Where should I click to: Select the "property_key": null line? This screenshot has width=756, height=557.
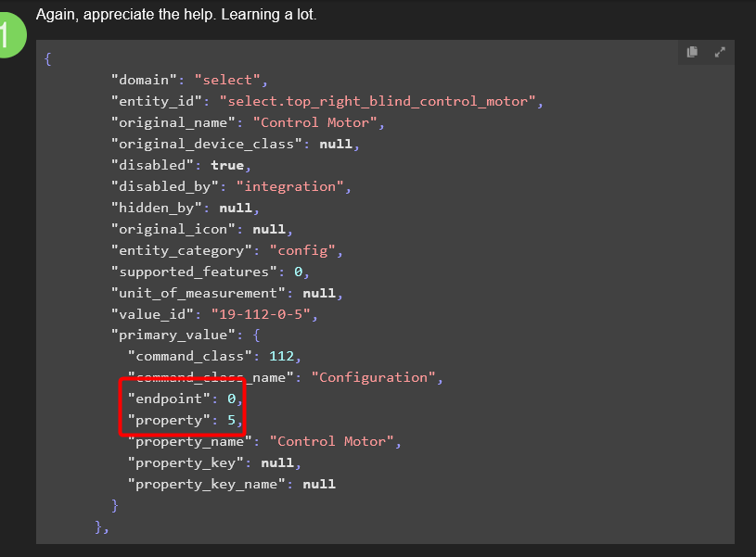tap(214, 462)
